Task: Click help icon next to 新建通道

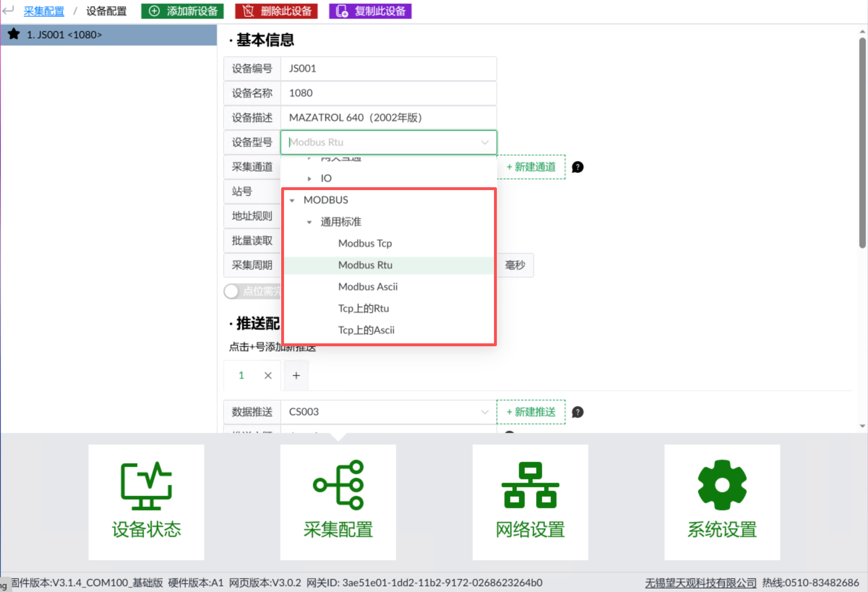Action: pos(577,167)
